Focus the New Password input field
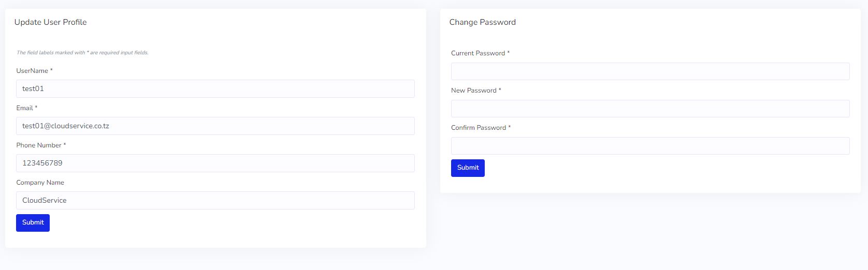This screenshot has height=270, width=868. point(650,109)
